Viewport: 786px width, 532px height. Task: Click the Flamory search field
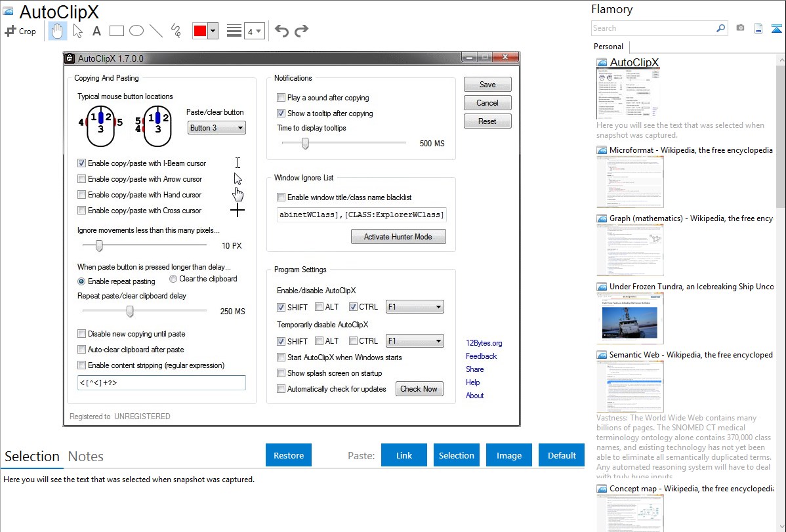point(653,28)
